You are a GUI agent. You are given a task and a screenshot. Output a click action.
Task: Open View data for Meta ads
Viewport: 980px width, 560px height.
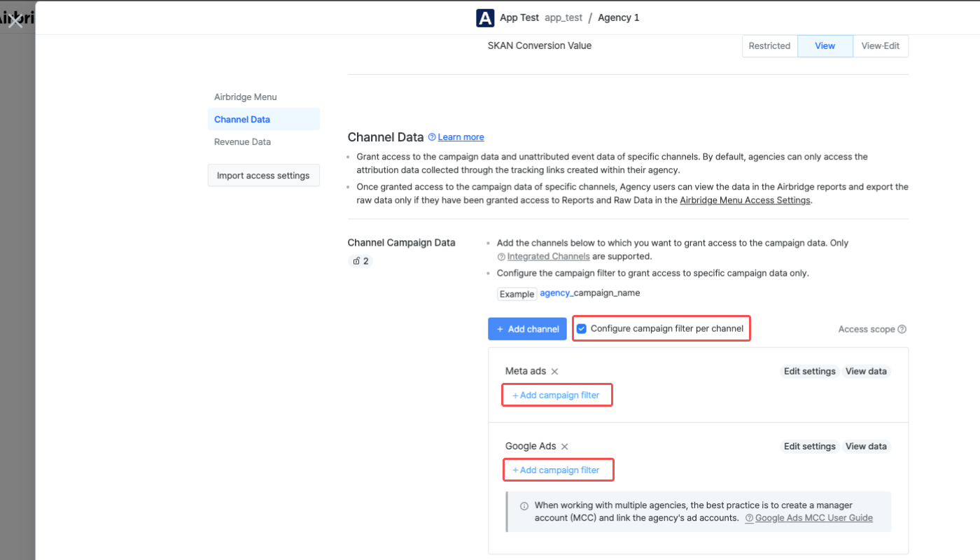[867, 371]
